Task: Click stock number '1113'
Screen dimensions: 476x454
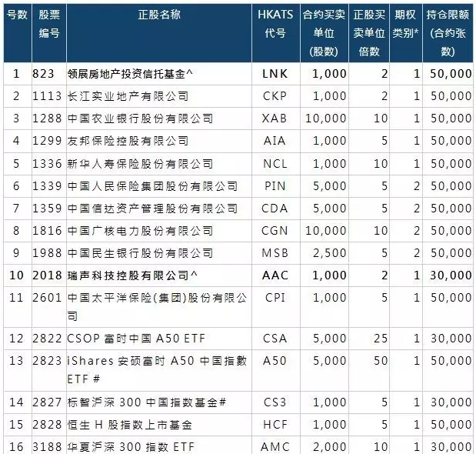Action: click(x=47, y=96)
